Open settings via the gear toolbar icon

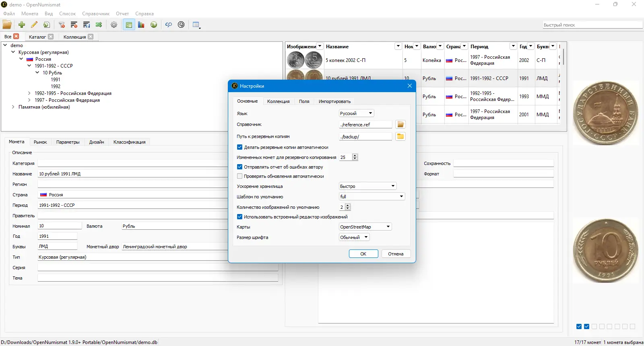[x=114, y=25]
